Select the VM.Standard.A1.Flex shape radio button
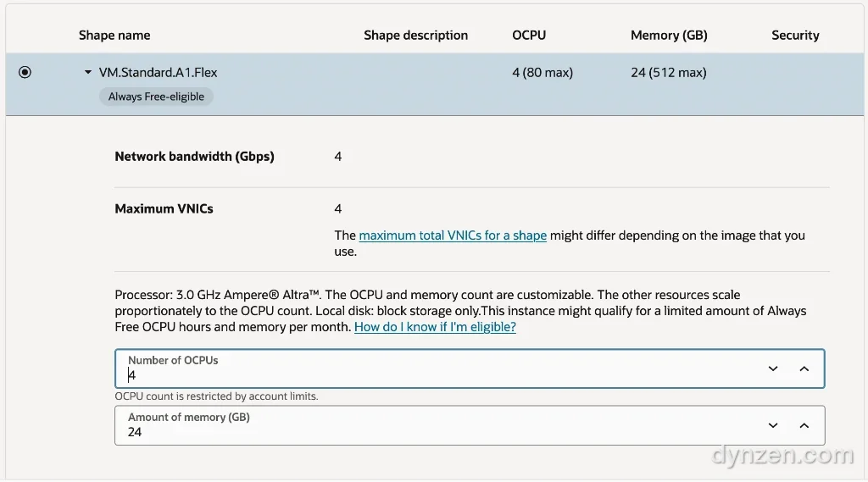The image size is (868, 482). pyautogui.click(x=25, y=73)
